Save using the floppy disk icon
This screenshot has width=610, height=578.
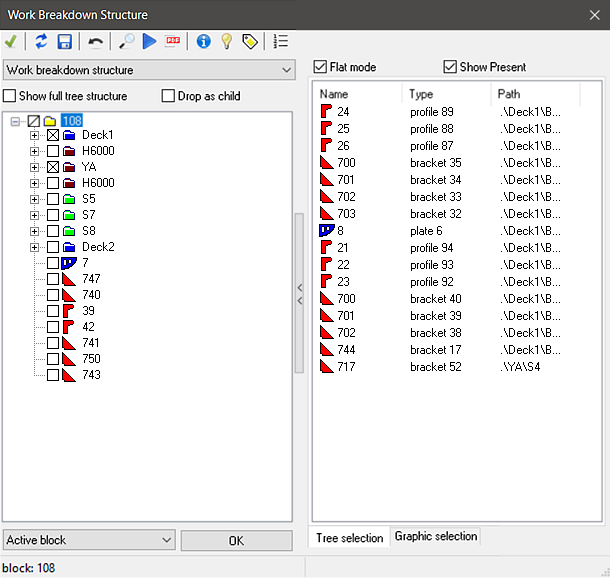64,41
